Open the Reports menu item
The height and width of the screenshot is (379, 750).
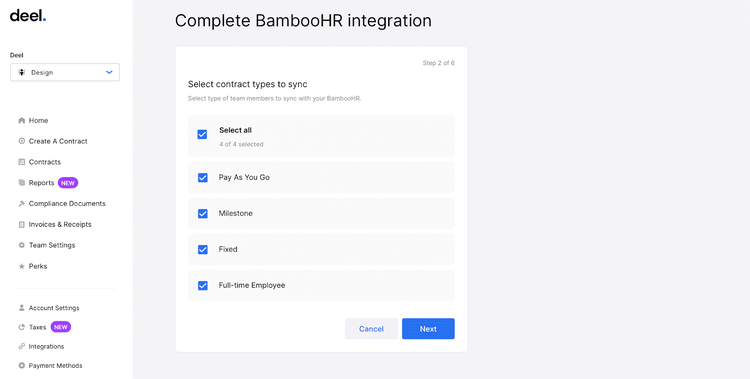point(41,183)
